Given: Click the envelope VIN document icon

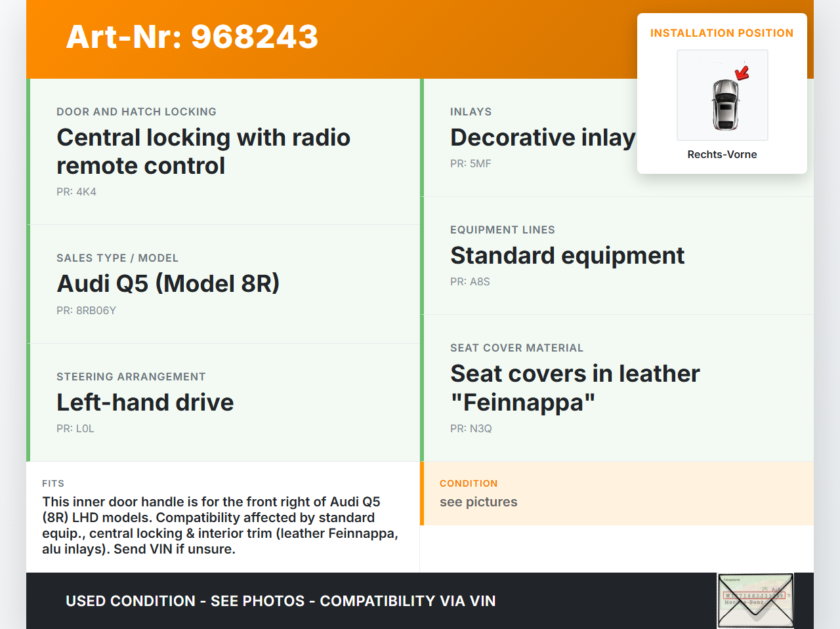Looking at the screenshot, I should [755, 600].
